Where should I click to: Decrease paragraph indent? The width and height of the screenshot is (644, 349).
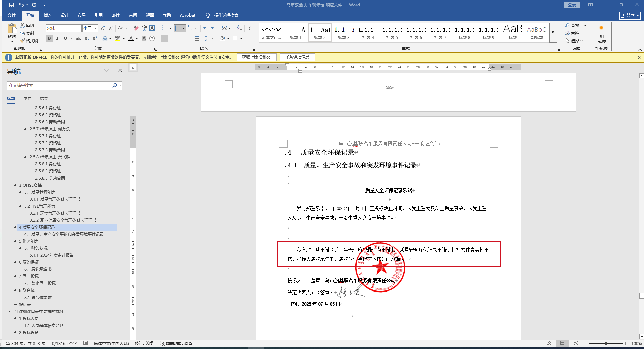(206, 28)
